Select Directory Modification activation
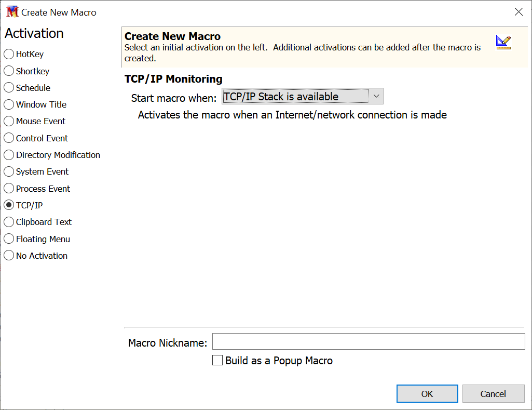 pyautogui.click(x=9, y=155)
